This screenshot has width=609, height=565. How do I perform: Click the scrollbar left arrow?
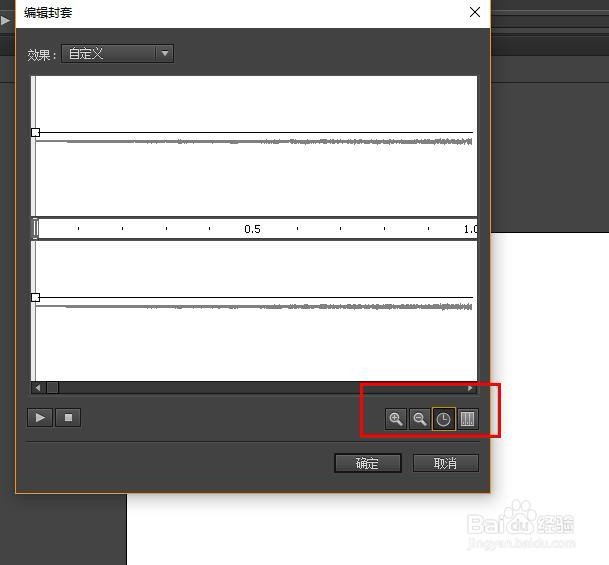(x=38, y=388)
